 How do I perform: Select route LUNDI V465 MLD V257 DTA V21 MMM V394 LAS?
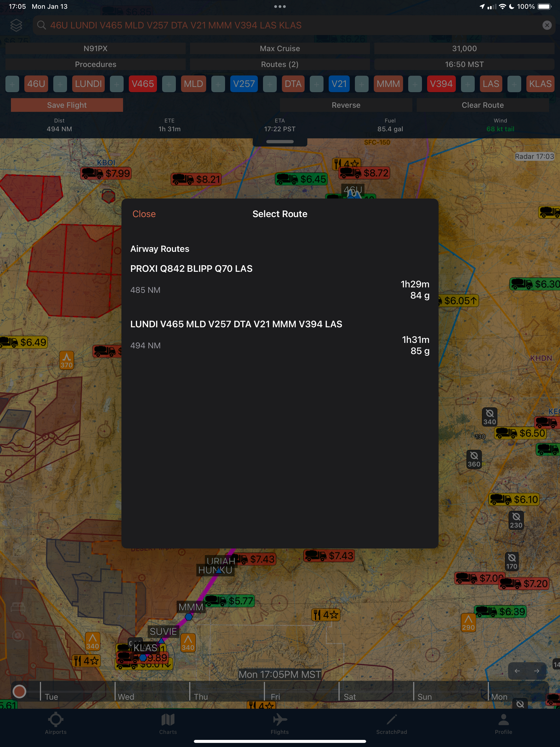tap(280, 337)
